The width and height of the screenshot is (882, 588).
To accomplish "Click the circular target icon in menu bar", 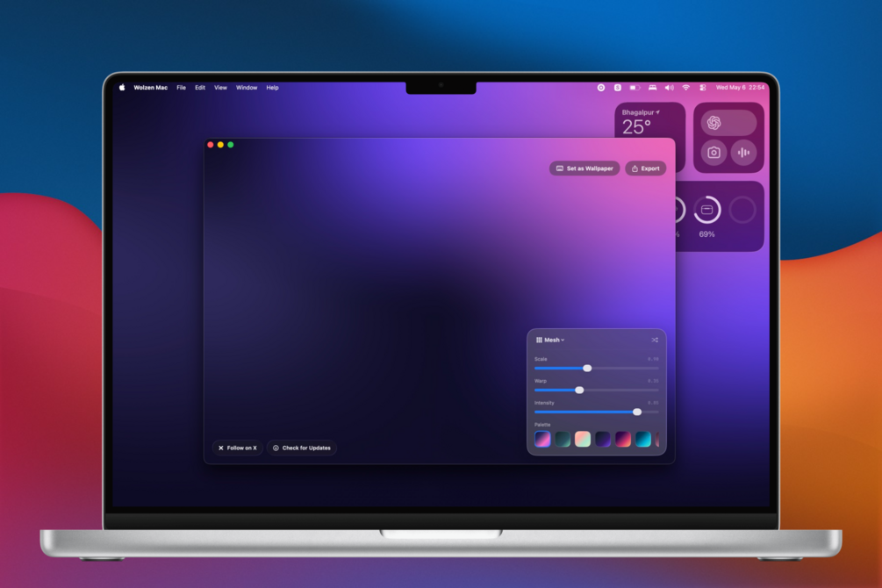I will tap(601, 87).
